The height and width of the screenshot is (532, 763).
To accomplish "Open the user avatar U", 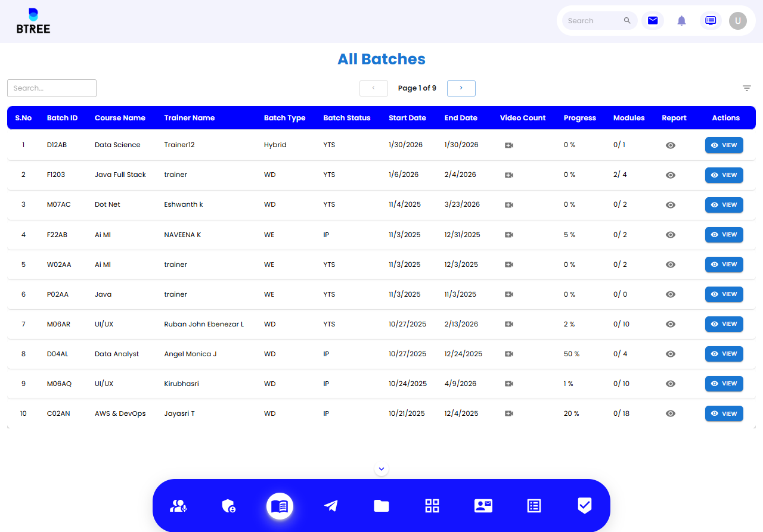I will 738,21.
